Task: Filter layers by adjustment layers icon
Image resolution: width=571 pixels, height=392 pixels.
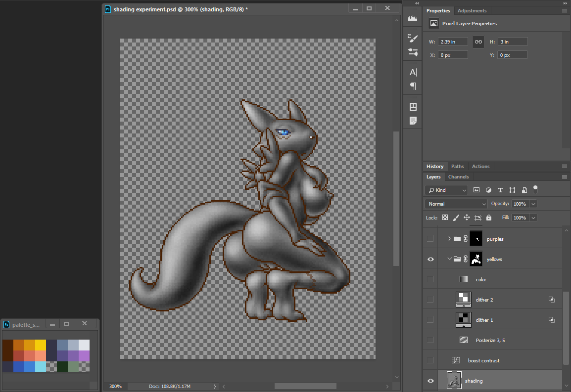Action: click(x=488, y=190)
